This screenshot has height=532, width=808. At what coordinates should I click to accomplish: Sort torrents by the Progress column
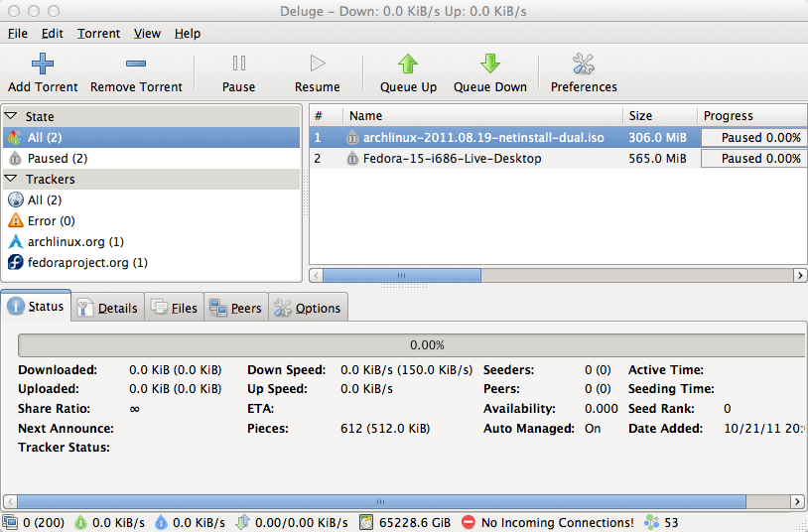click(x=752, y=116)
